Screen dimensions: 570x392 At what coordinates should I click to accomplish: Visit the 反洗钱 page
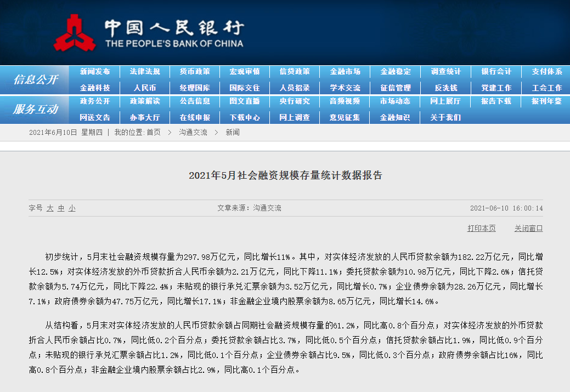pos(445,88)
